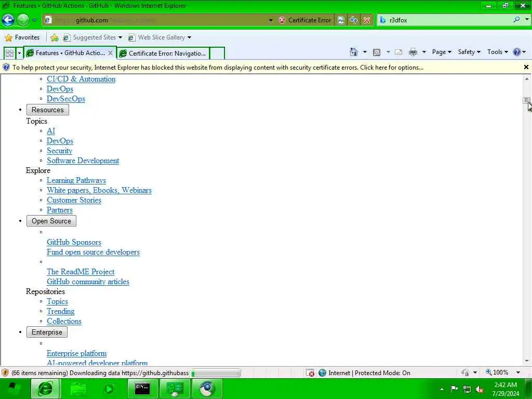Click the Internet Protected Mode zone indicator
The image size is (532, 399).
point(365,373)
